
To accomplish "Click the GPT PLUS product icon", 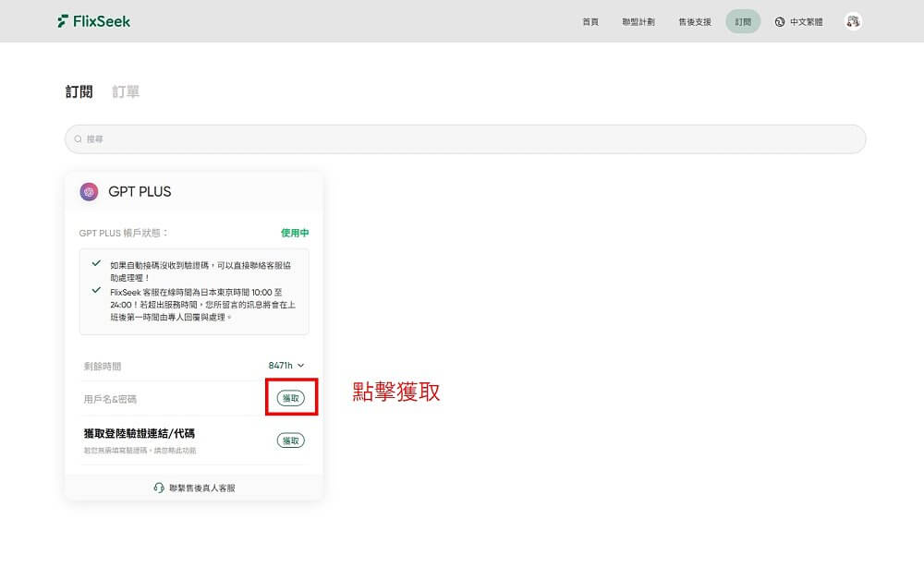I will [89, 191].
